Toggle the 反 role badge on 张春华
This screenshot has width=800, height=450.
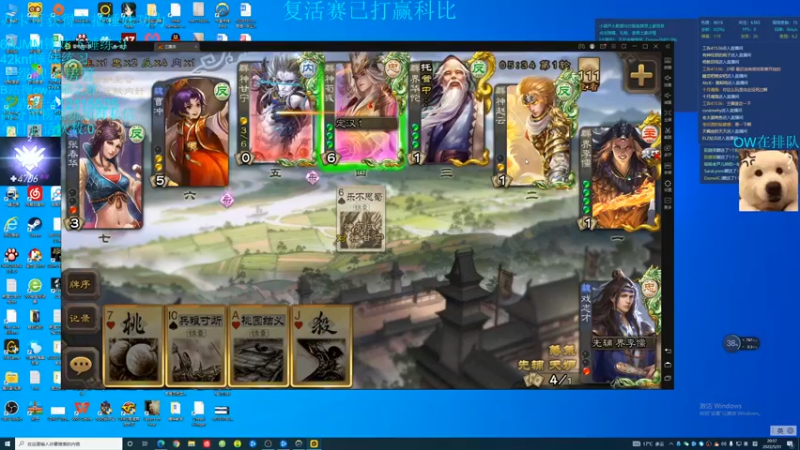tap(136, 134)
